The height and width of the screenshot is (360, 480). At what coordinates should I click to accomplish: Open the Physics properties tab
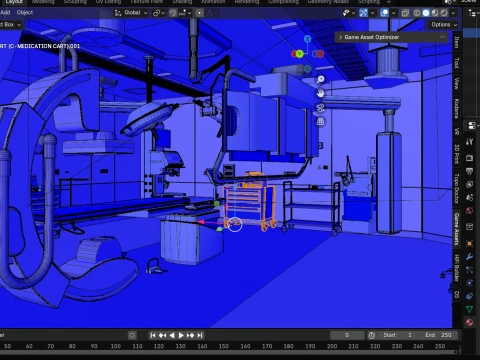click(x=470, y=283)
